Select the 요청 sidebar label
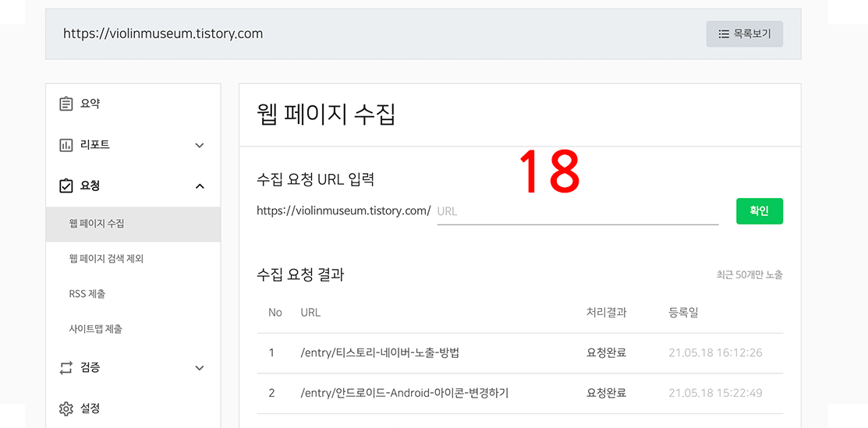 90,186
